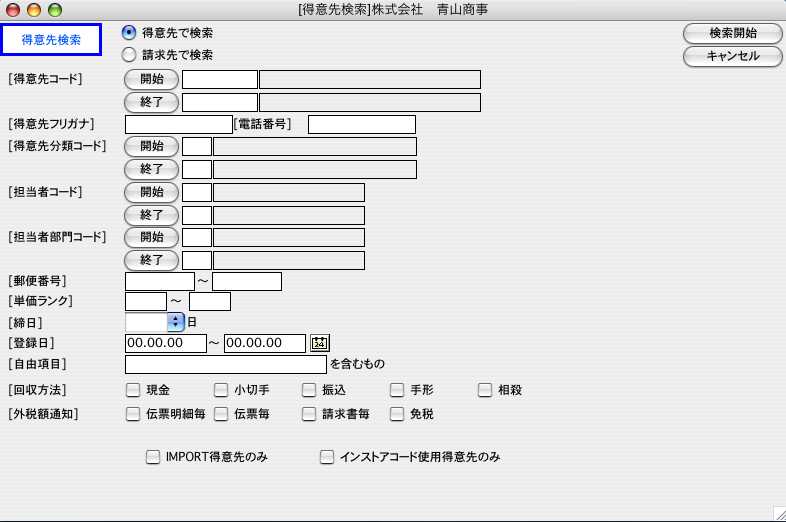786x522 pixels.
Task: Tick the 免税 checkbox
Action: click(396, 413)
